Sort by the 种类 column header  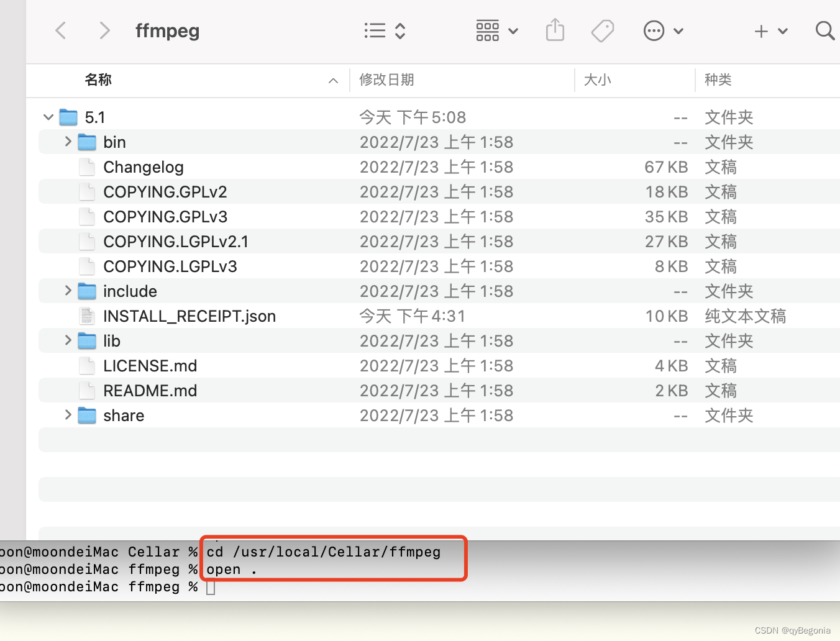pos(718,80)
